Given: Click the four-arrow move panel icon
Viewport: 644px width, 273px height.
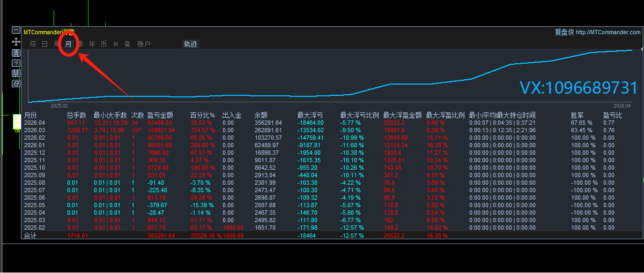Looking at the screenshot, I should coord(16,41).
